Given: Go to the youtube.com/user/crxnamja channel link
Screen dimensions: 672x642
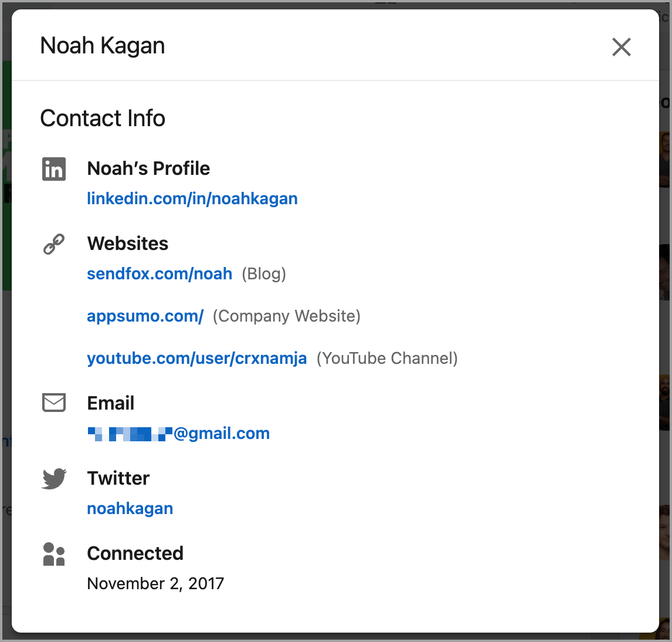Looking at the screenshot, I should pos(197,359).
